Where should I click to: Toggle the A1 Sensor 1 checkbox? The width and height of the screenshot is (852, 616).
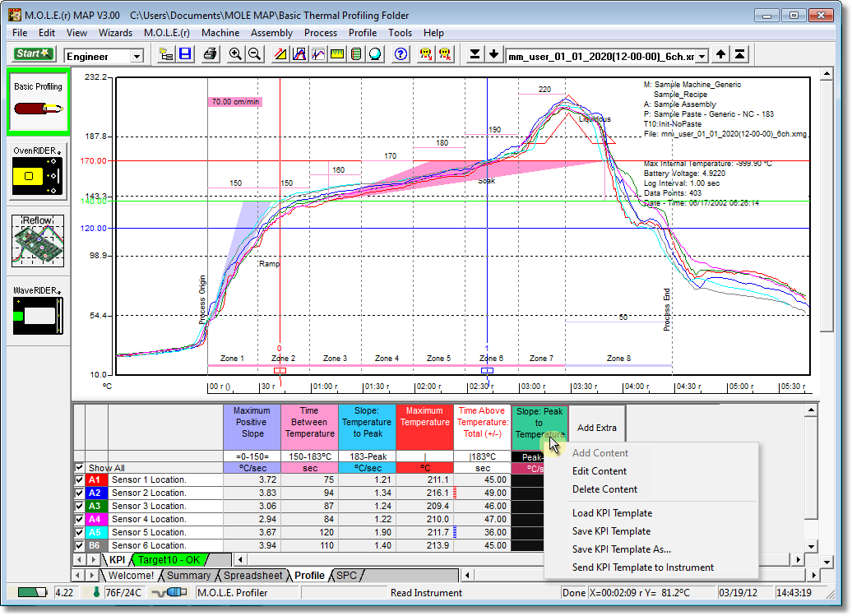point(79,479)
